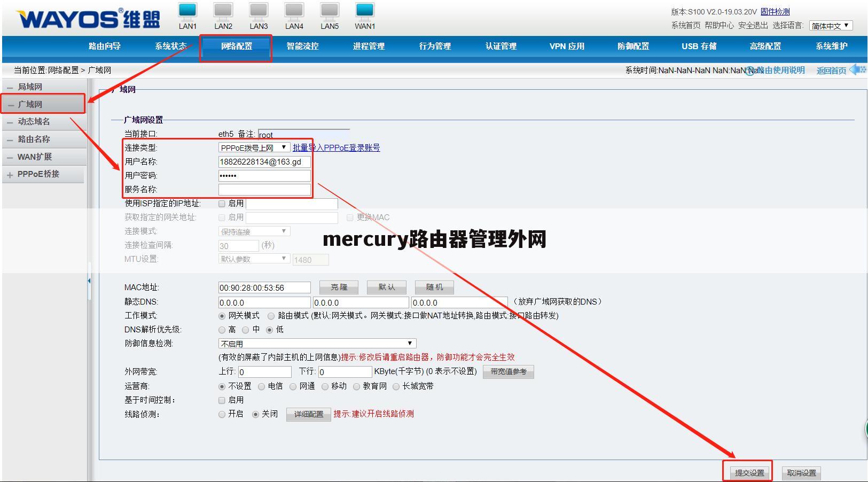Viewport: 868px width, 482px height.
Task: Open the 防御配置 menu
Action: click(634, 46)
